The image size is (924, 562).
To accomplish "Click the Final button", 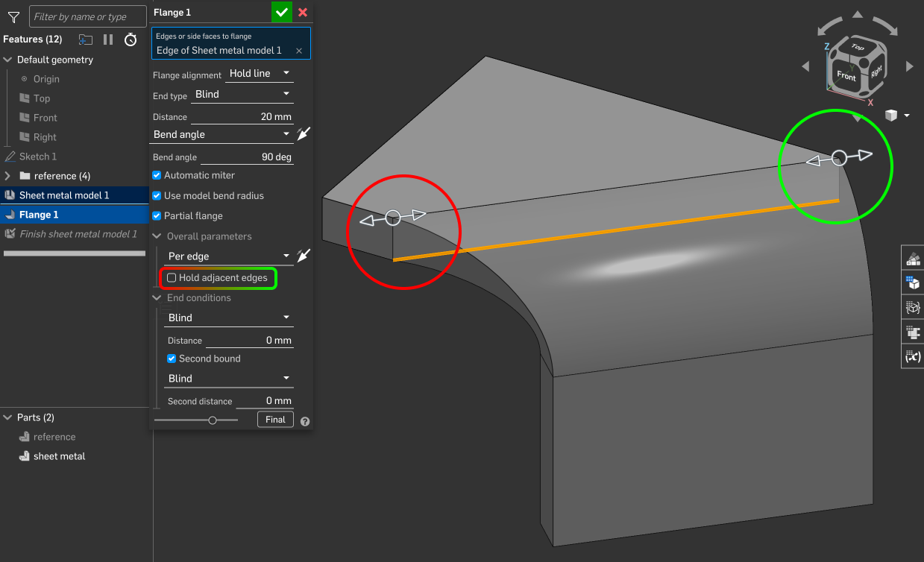I will tap(275, 420).
